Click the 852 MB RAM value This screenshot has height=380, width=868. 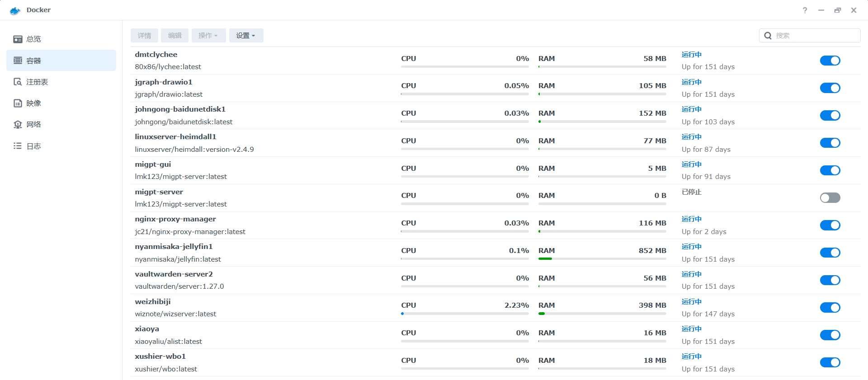tap(652, 251)
